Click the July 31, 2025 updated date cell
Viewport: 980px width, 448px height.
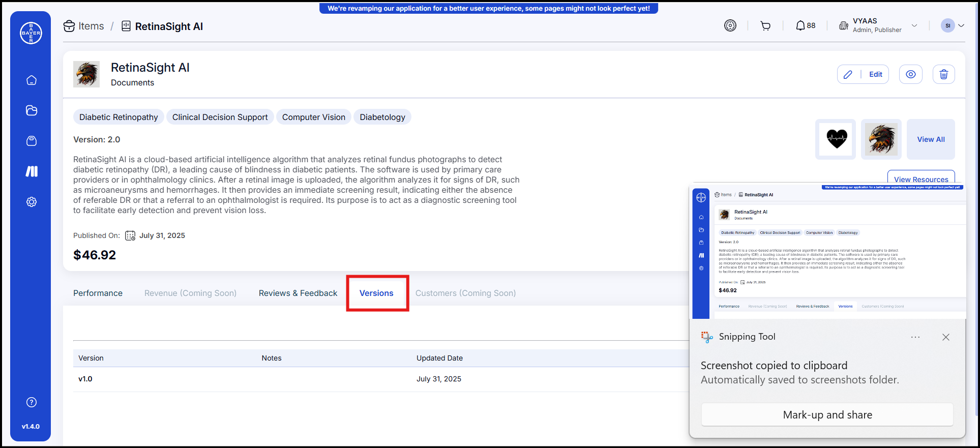(439, 379)
